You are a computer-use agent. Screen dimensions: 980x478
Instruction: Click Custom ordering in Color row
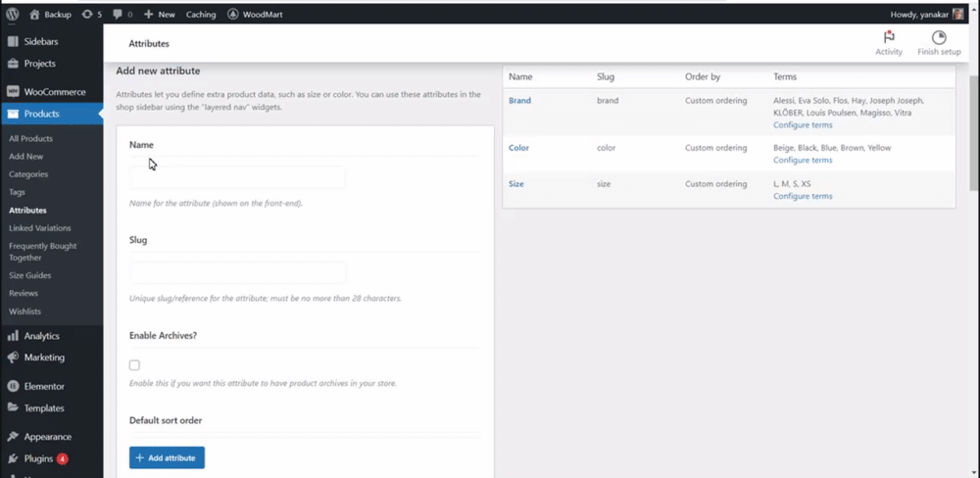click(715, 148)
